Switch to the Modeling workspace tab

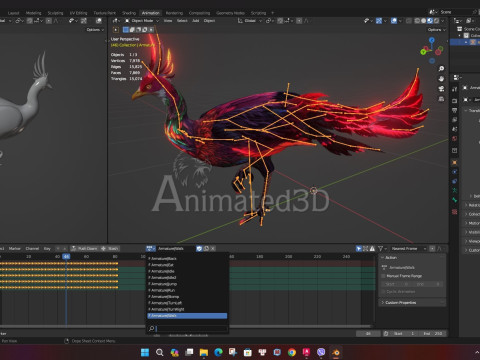(x=34, y=13)
